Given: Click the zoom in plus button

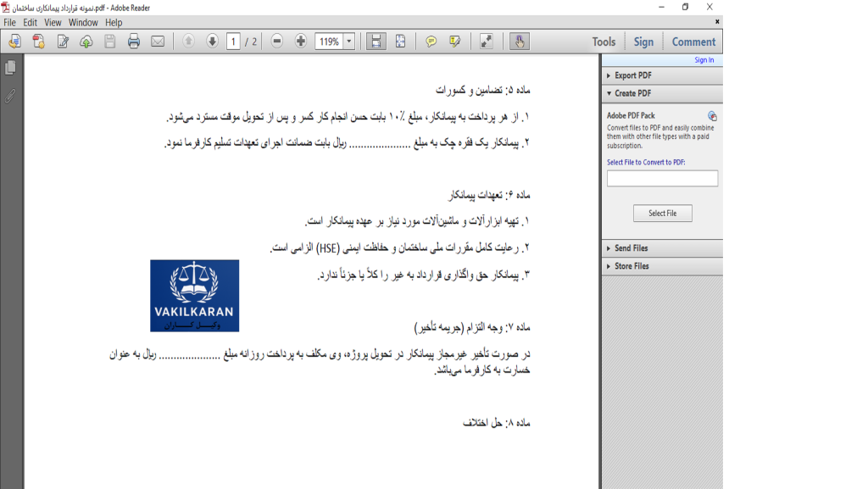Looking at the screenshot, I should click(301, 42).
